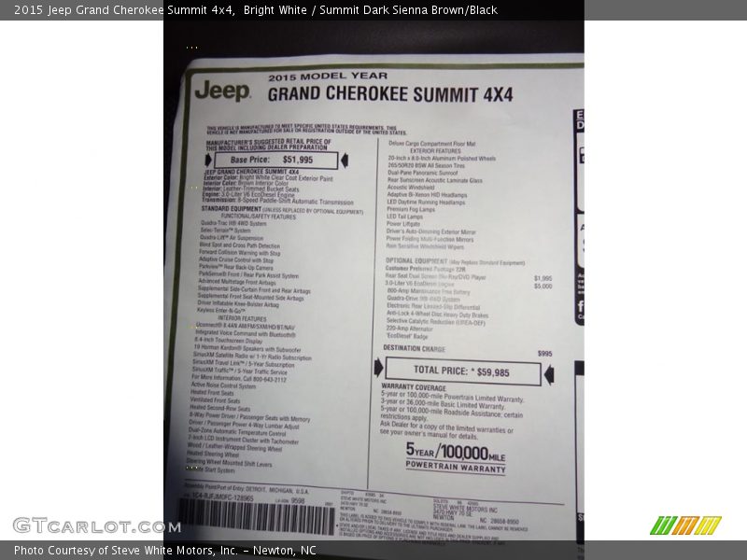747x560 pixels.
Task: Click the Grand Cherokee Summit 4X4 heading
Action: coord(390,94)
